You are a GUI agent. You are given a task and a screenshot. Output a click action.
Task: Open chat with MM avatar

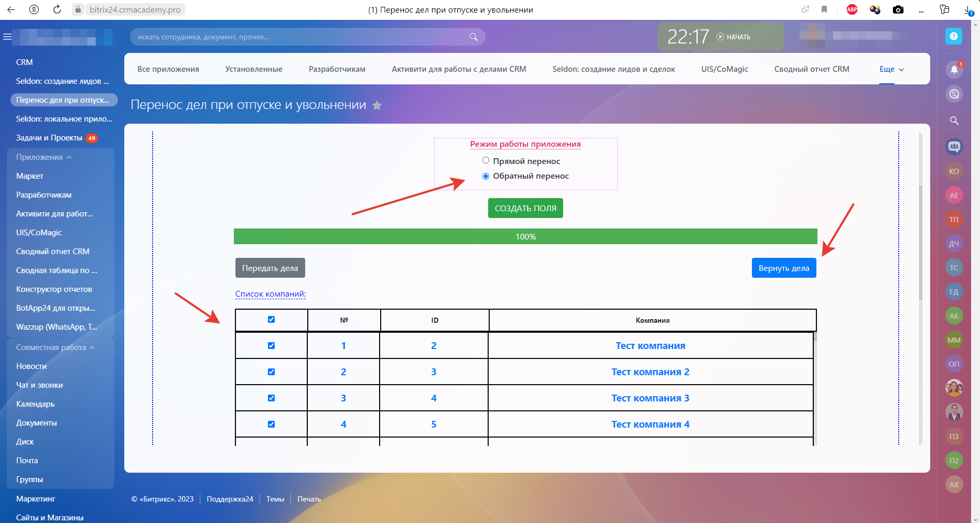coord(954,340)
